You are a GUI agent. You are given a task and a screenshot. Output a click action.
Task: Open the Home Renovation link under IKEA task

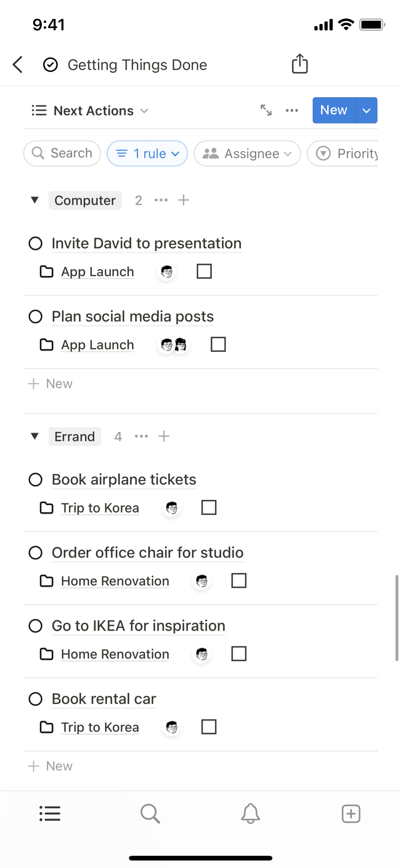[115, 654]
